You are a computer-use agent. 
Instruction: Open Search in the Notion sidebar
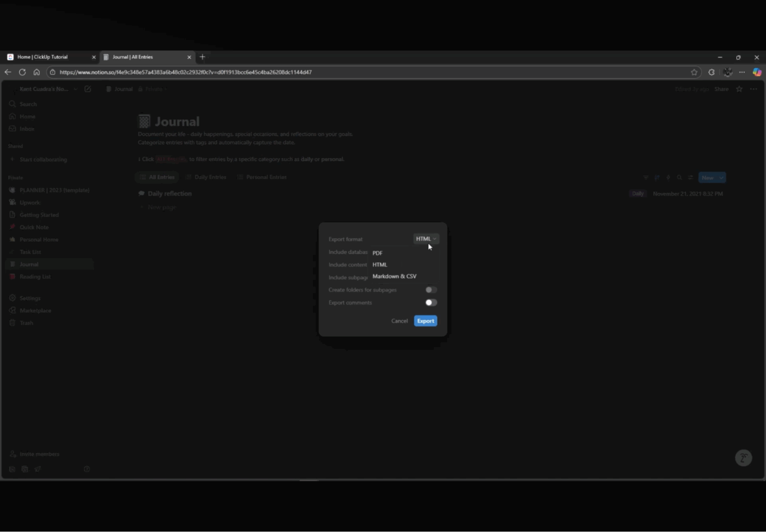coord(27,103)
